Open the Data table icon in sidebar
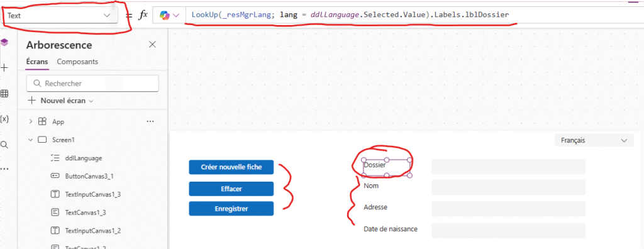644x249 pixels. [4, 94]
